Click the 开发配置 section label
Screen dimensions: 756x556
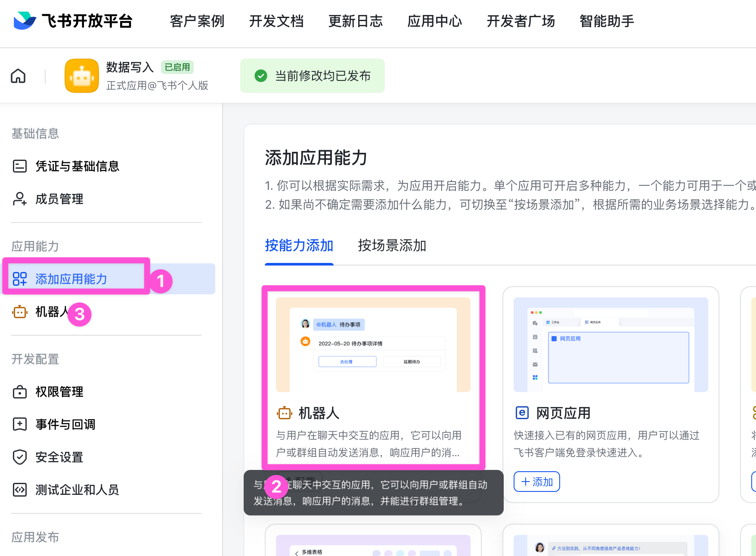(35, 359)
